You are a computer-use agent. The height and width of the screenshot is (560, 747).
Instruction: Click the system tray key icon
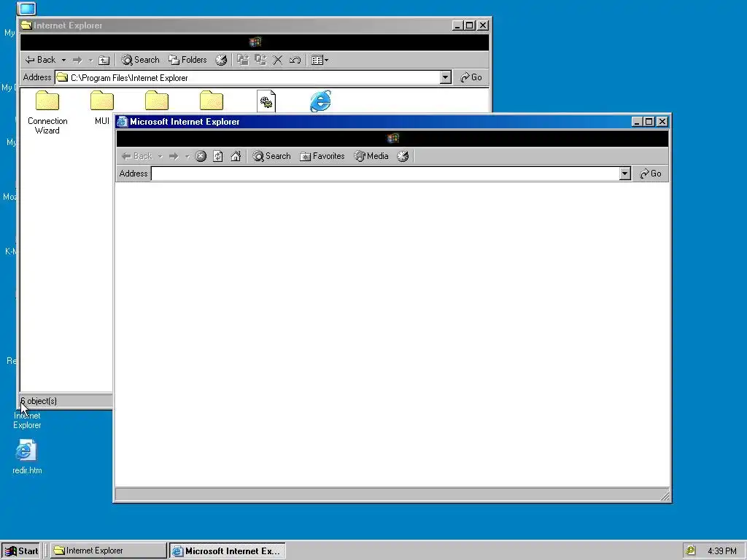pyautogui.click(x=691, y=551)
